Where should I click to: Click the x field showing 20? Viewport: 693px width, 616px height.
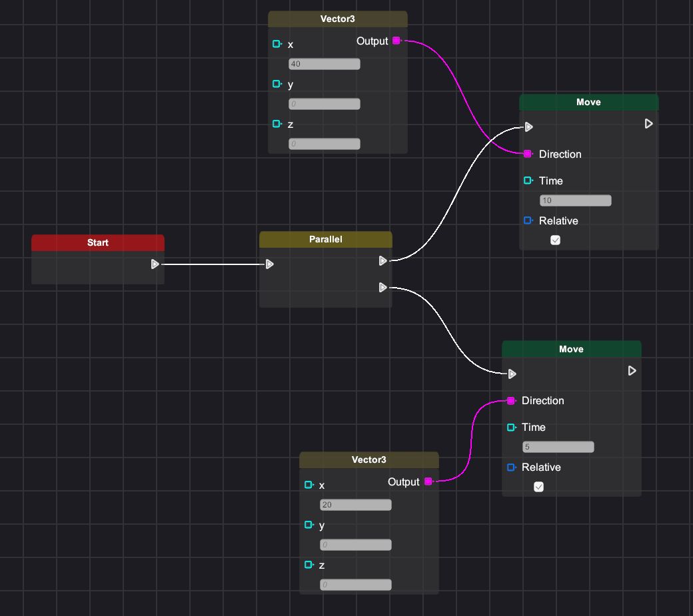point(356,505)
